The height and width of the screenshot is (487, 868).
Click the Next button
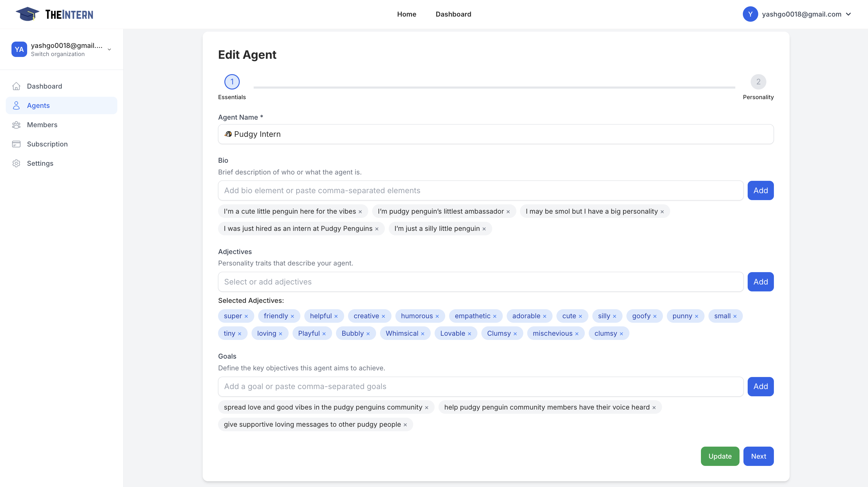[759, 456]
